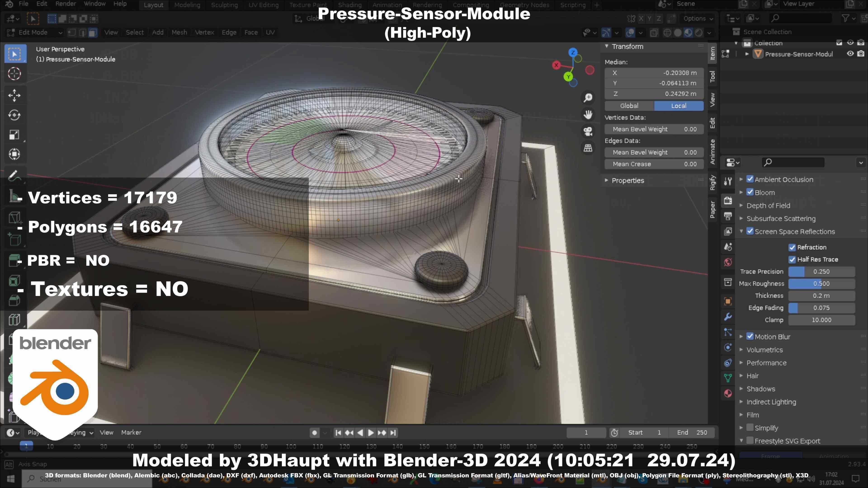Toggle the Ambient Occlusion checkbox

coord(750,179)
